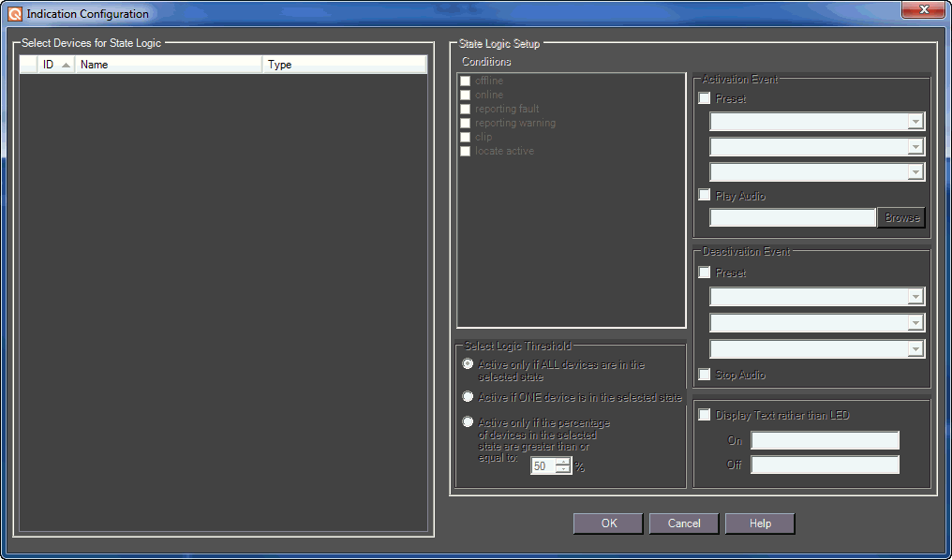Screen dimensions: 952x560
Task: Increase percentage threshold with up arrow
Action: click(562, 462)
